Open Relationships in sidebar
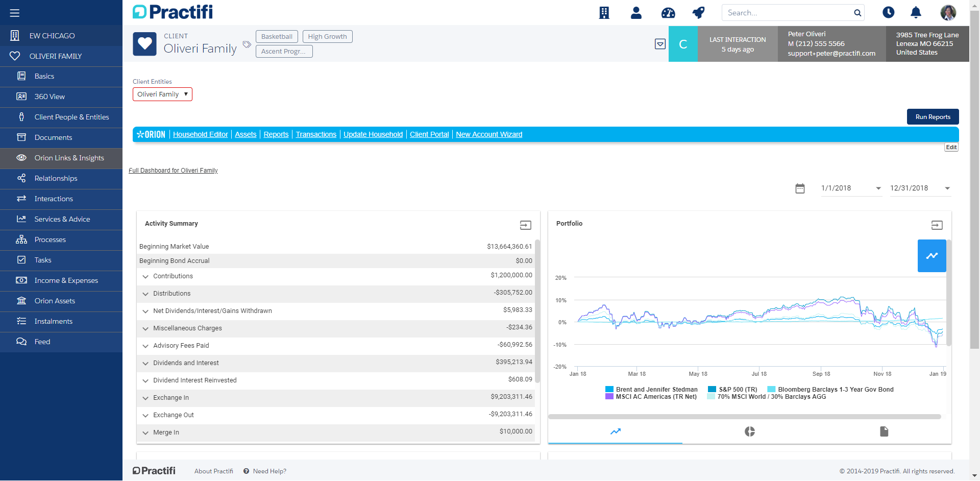Image resolution: width=980 pixels, height=481 pixels. pos(61,178)
